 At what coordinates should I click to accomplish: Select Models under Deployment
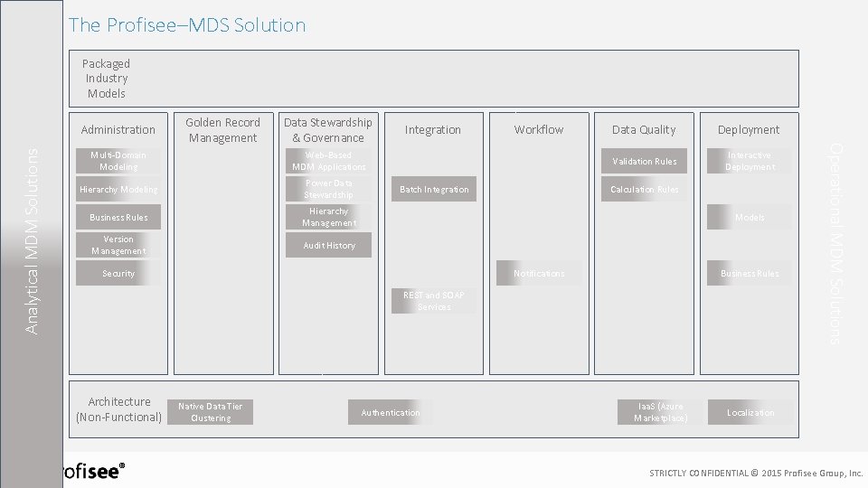point(750,218)
